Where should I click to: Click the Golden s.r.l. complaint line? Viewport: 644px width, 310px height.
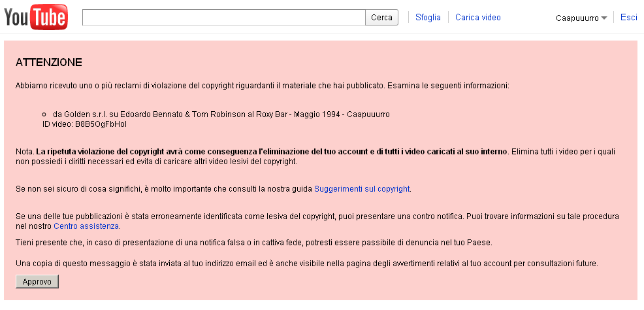click(221, 114)
